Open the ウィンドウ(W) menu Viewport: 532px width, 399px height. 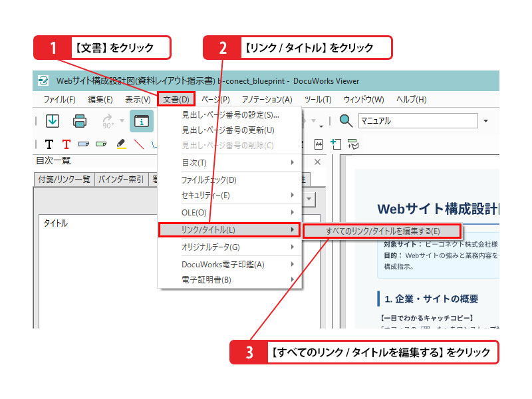[364, 99]
